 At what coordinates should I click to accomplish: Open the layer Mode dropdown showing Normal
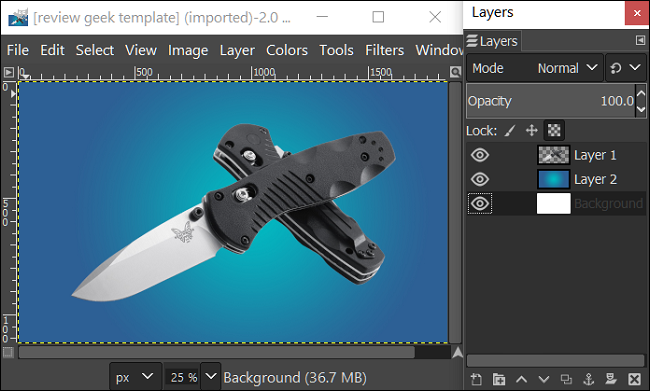coord(534,68)
